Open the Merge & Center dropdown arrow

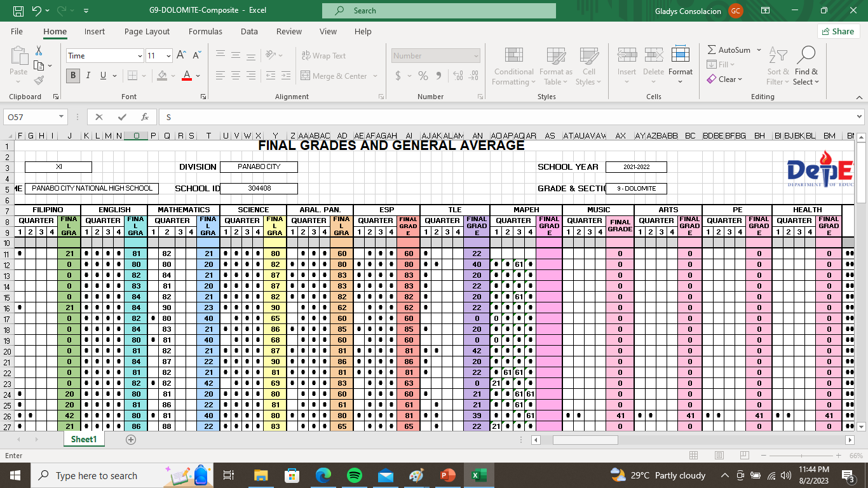(375, 76)
